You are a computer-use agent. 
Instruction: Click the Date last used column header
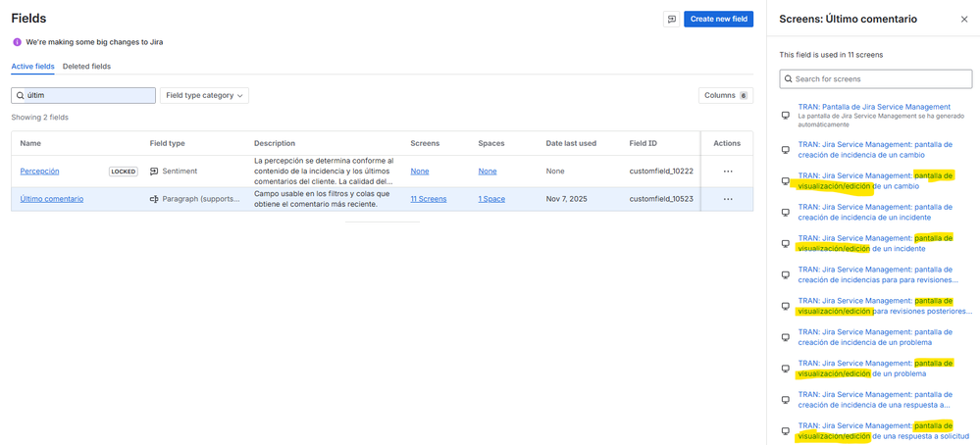coord(571,143)
